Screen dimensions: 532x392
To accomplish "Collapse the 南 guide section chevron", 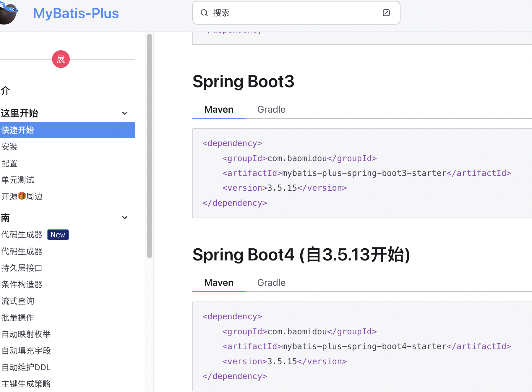I will point(125,218).
